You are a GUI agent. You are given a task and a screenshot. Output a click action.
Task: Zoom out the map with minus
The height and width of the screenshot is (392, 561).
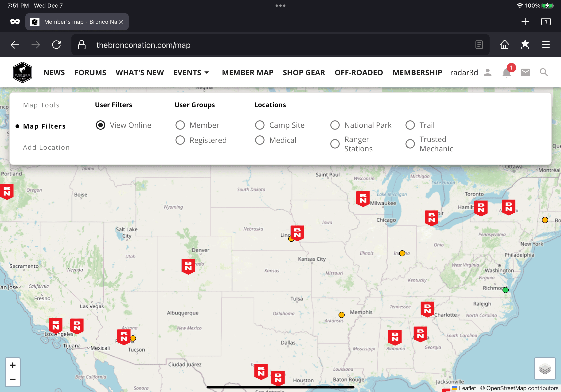13,379
